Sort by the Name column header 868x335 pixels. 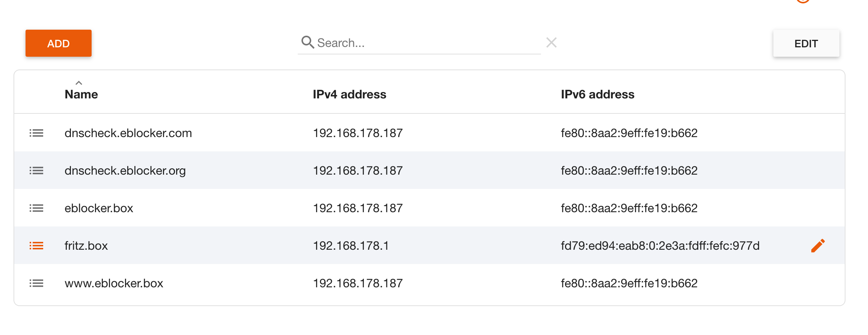81,94
